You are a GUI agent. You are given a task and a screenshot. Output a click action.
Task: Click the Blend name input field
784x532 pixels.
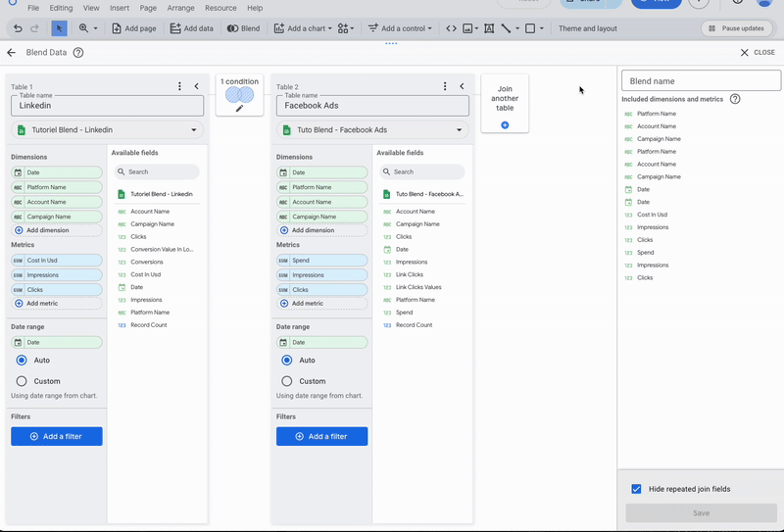701,81
